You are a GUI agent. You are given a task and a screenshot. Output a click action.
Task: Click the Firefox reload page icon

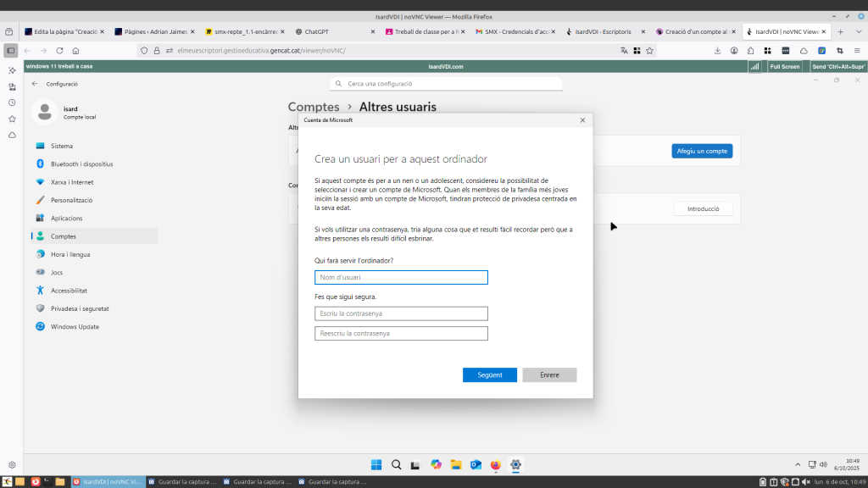(59, 50)
